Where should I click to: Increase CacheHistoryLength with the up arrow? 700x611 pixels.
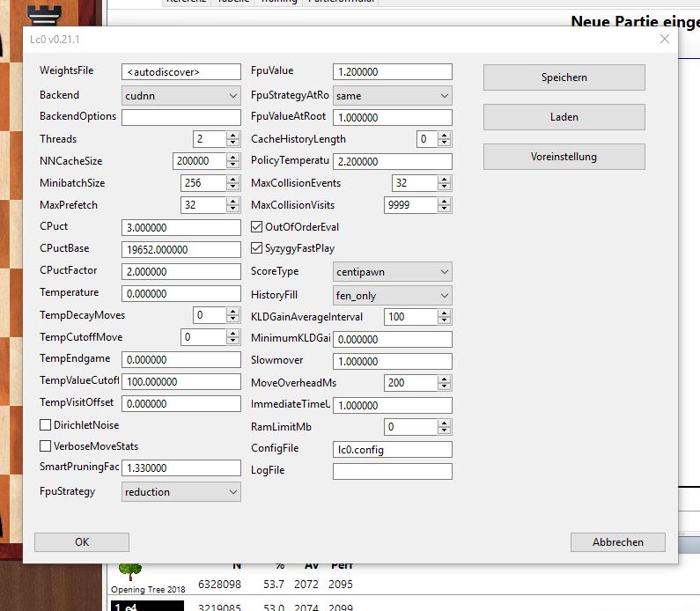click(444, 135)
